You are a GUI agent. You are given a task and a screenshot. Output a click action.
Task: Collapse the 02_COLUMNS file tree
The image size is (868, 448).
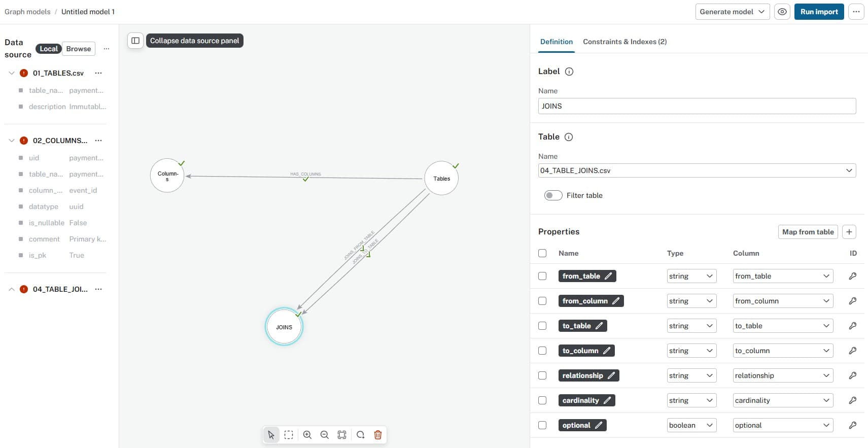click(12, 141)
